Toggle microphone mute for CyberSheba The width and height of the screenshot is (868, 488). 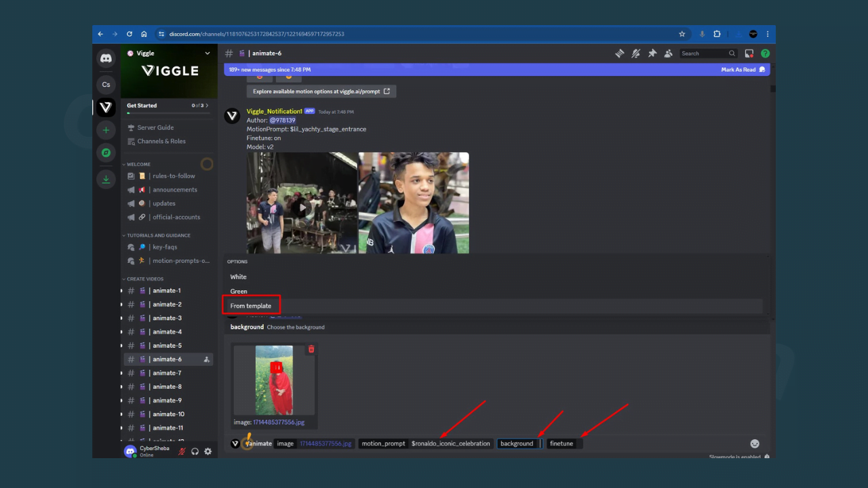coord(182,451)
